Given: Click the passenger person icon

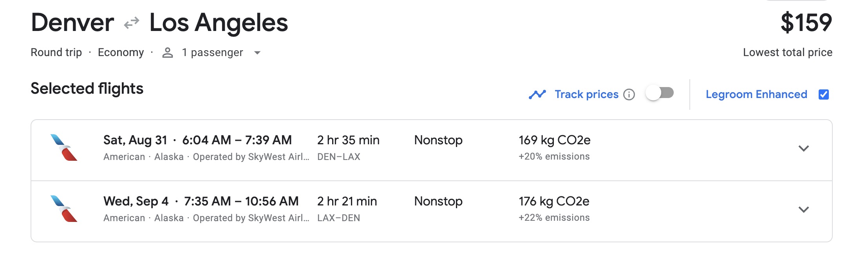Looking at the screenshot, I should [x=168, y=52].
